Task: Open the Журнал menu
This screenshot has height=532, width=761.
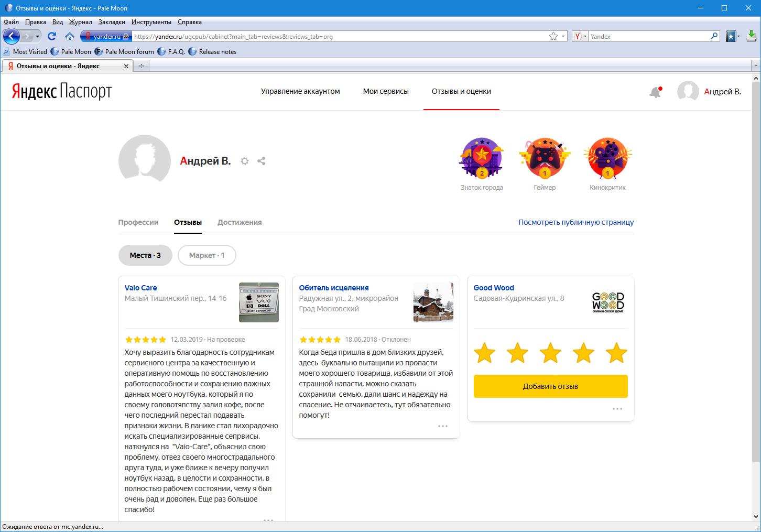Action: click(81, 22)
